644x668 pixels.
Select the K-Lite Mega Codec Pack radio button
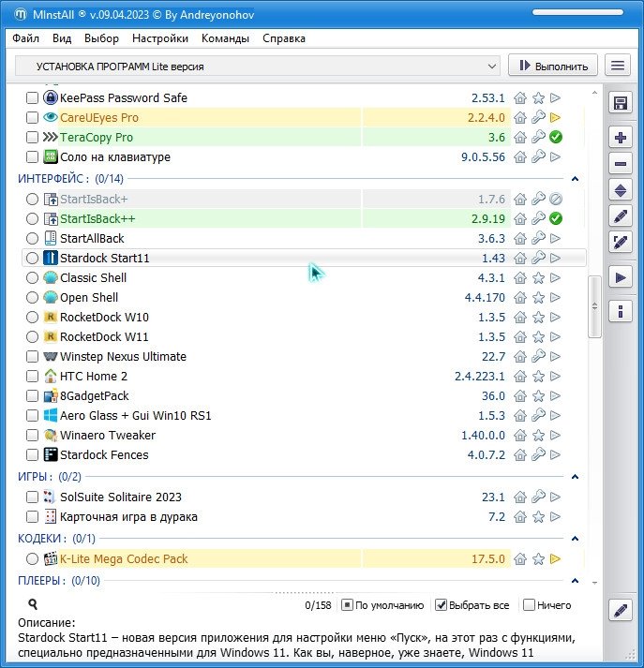[x=32, y=558]
